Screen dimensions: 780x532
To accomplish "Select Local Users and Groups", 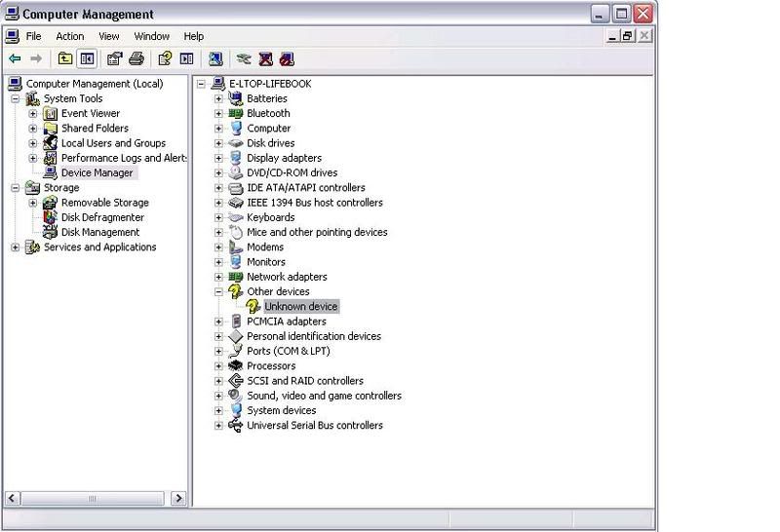I will pos(113,143).
